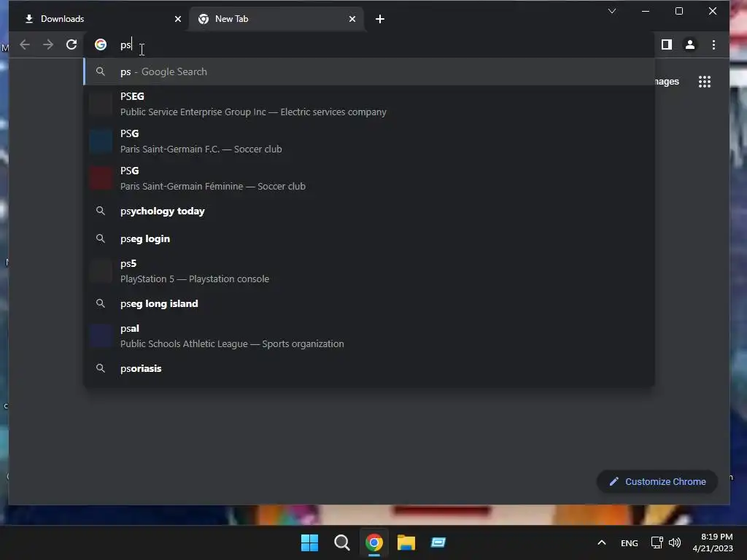Choose PSEG electric services suggestion
This screenshot has width=747, height=560.
point(369,104)
